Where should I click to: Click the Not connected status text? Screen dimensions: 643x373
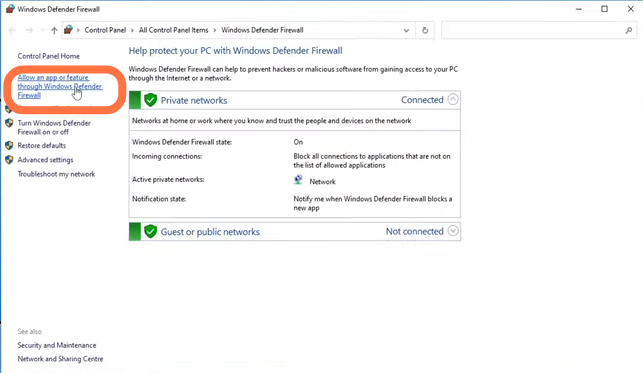414,231
